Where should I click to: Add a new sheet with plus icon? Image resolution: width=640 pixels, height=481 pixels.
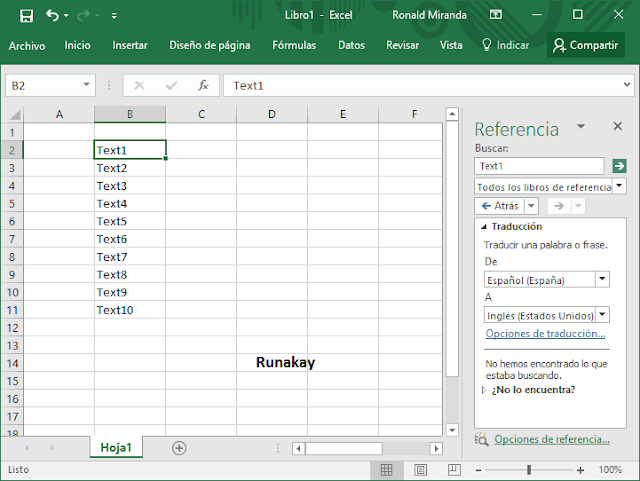pos(179,448)
